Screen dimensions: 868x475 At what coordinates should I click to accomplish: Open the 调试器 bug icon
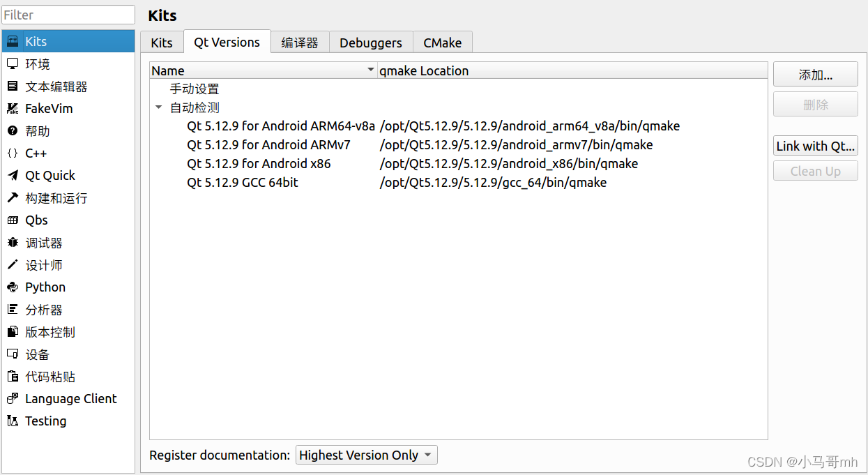tap(13, 243)
